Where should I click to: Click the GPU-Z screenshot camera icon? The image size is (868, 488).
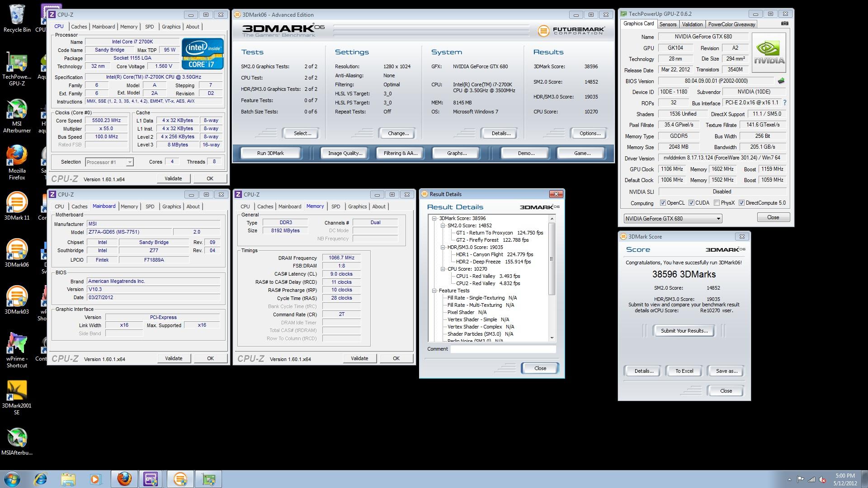[785, 23]
